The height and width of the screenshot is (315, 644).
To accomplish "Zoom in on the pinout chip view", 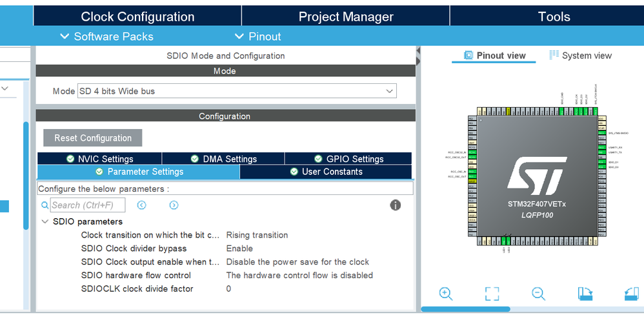I will pos(446,293).
